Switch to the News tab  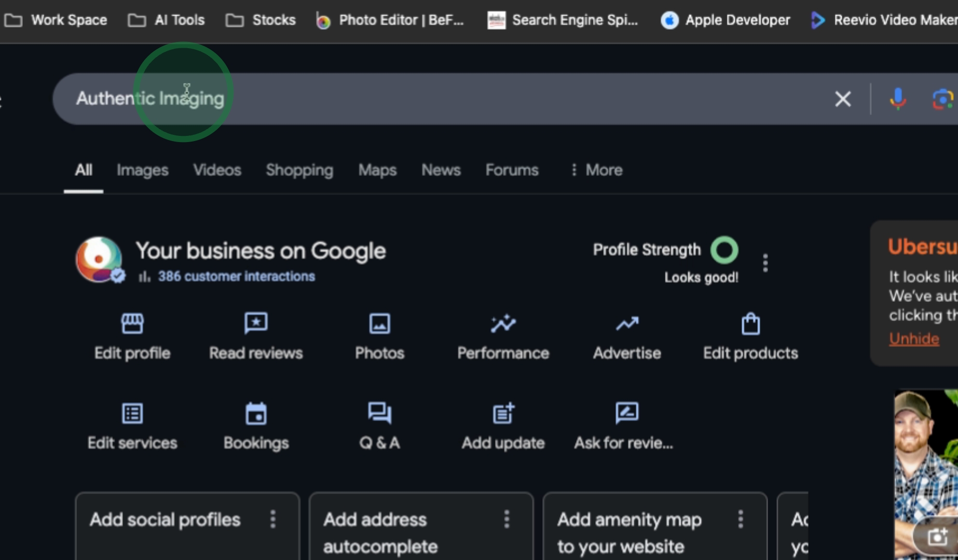click(441, 170)
